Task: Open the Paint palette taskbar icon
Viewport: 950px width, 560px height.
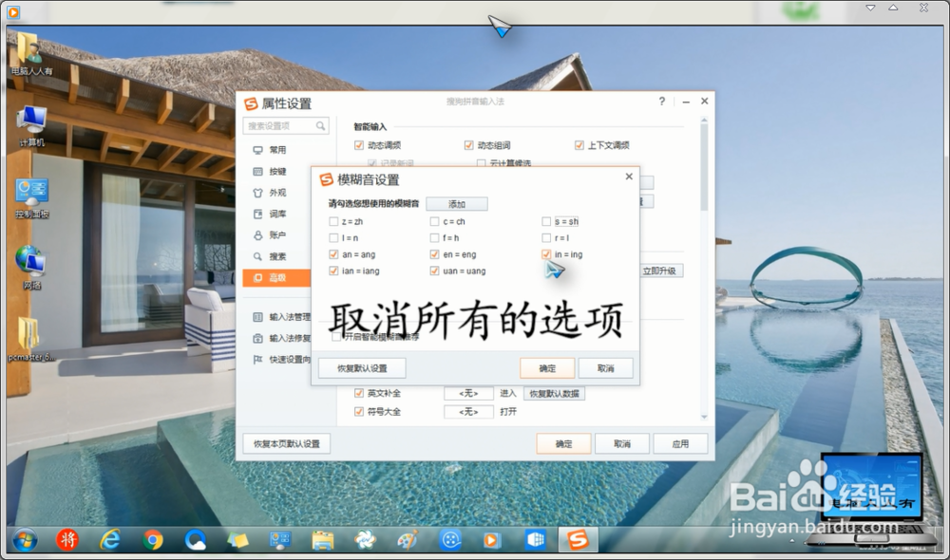Action: pos(408,539)
